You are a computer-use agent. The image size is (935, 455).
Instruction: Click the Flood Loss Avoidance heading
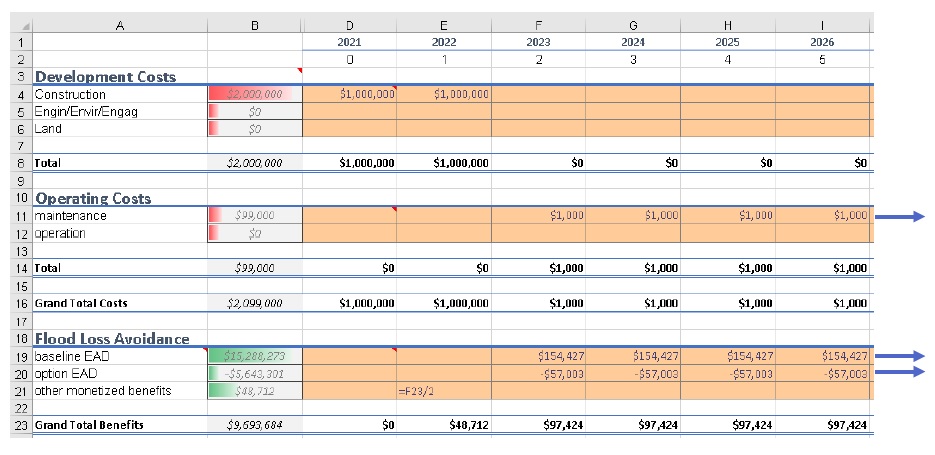click(120, 339)
